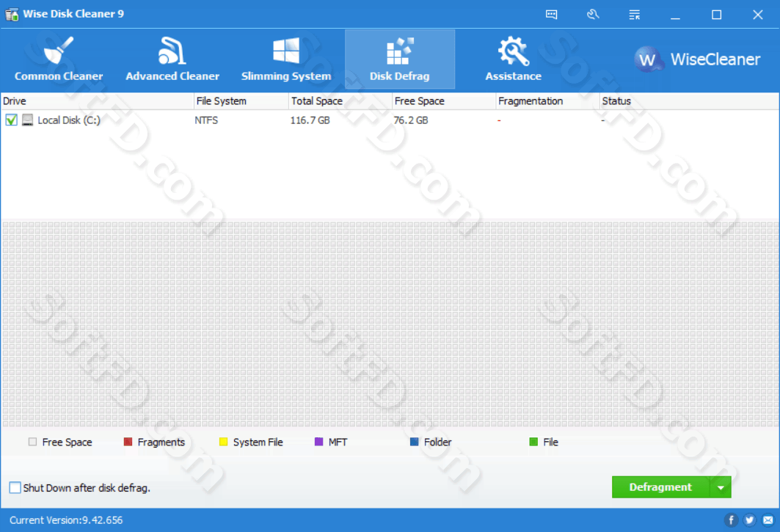Enable Shut Down after disk defrag
Viewport: 780px width, 532px height.
click(x=15, y=488)
